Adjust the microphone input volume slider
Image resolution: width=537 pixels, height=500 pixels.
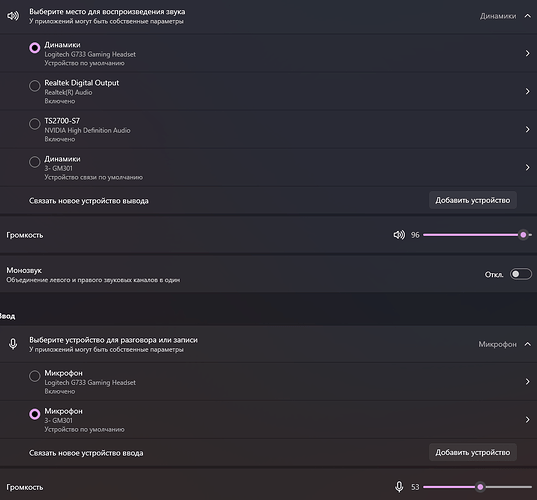[x=477, y=487]
